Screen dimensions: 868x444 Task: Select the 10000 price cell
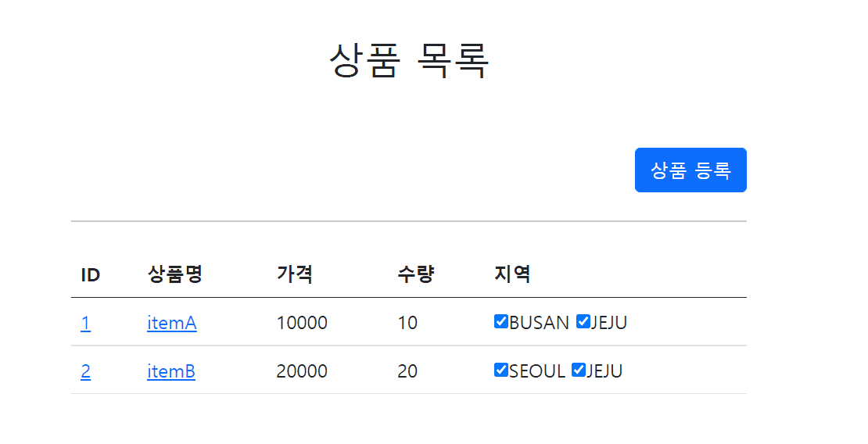[302, 323]
